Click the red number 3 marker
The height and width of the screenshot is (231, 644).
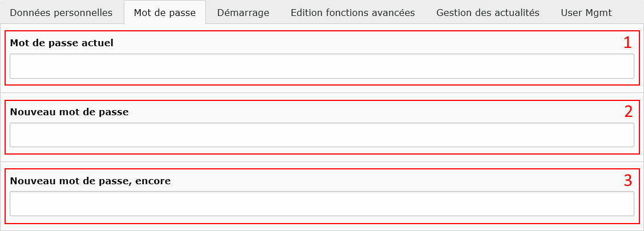coord(628,181)
